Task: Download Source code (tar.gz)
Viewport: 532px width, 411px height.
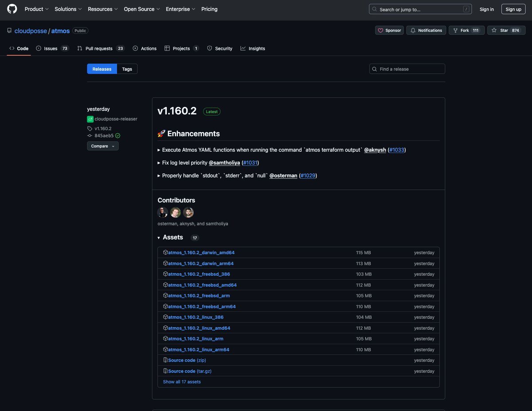Action: (x=190, y=371)
